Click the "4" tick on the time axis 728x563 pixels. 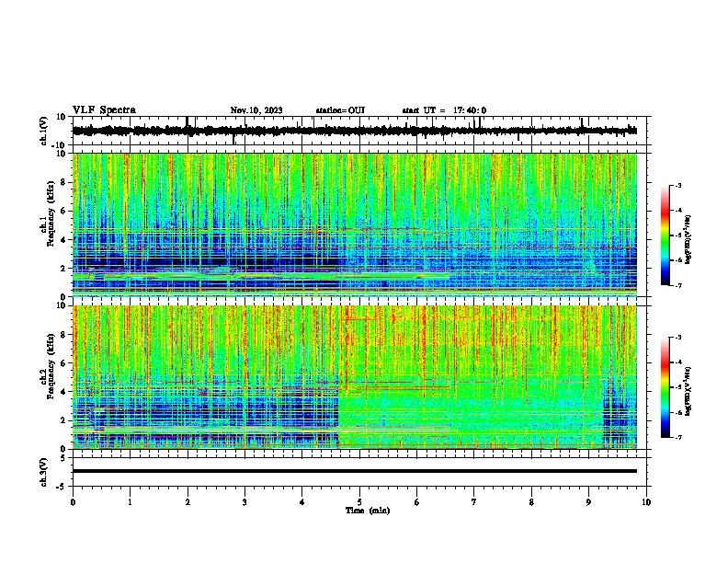click(x=302, y=502)
